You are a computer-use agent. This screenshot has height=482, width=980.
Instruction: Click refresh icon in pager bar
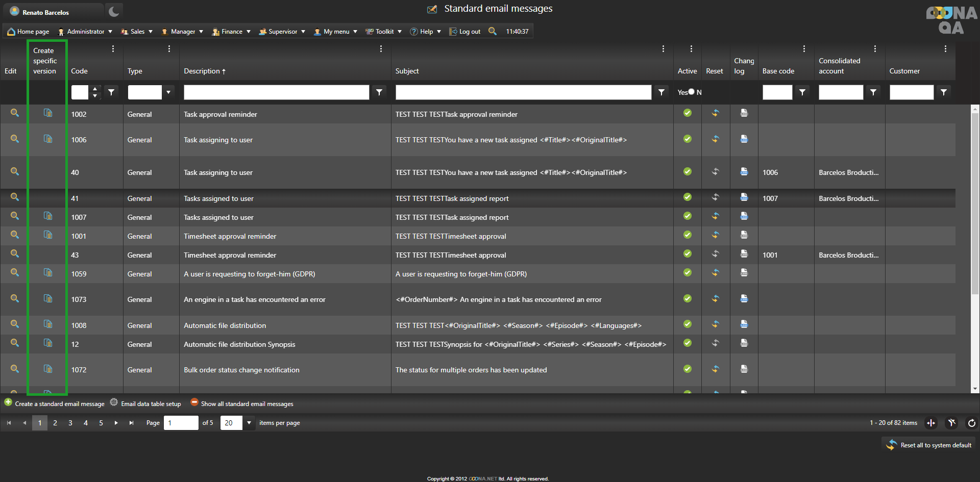(971, 423)
